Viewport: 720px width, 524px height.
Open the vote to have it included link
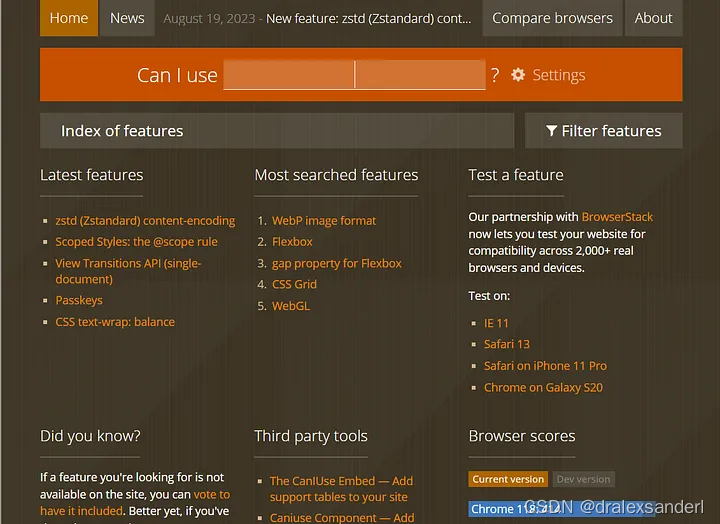point(135,503)
